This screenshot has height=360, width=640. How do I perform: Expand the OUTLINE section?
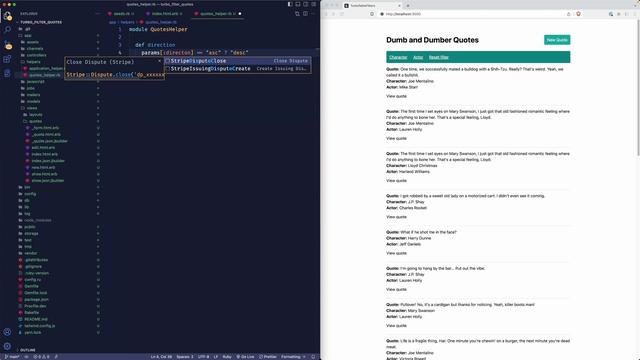tap(28, 350)
